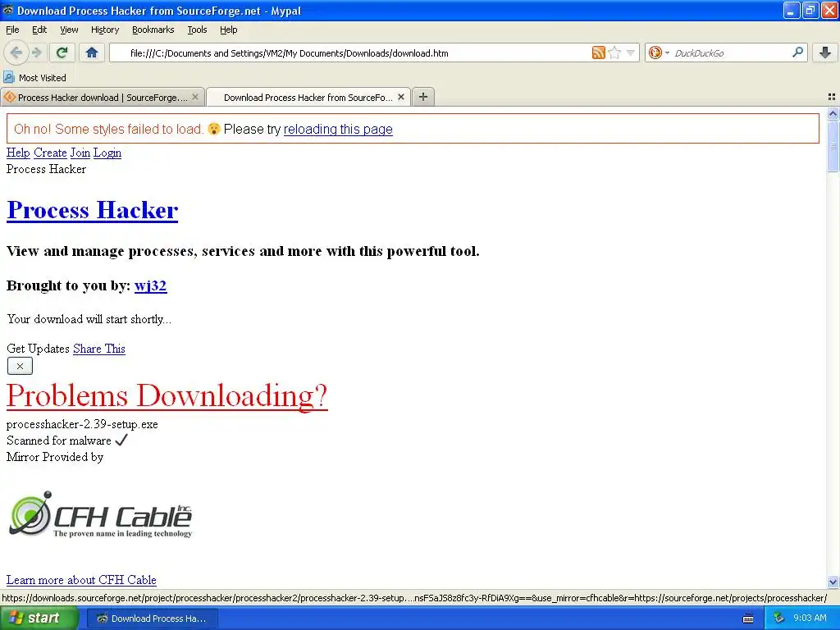Open the File menu

tap(12, 30)
